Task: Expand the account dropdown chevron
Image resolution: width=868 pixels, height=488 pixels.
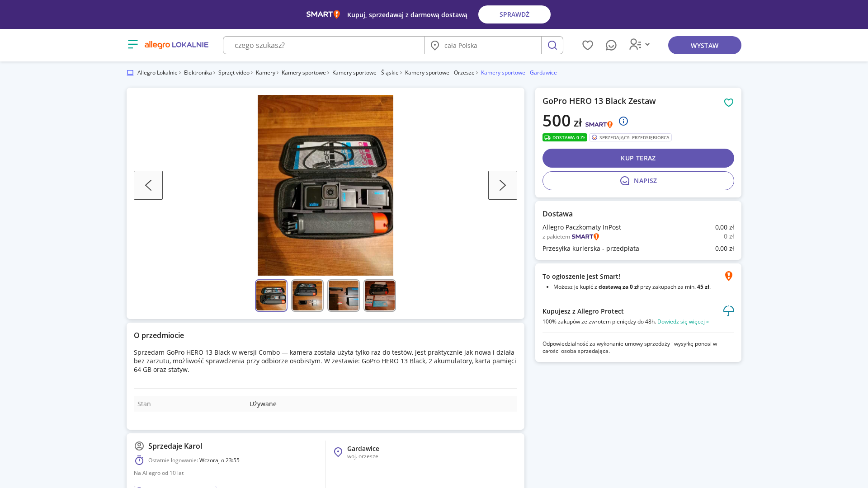Action: pos(647,44)
